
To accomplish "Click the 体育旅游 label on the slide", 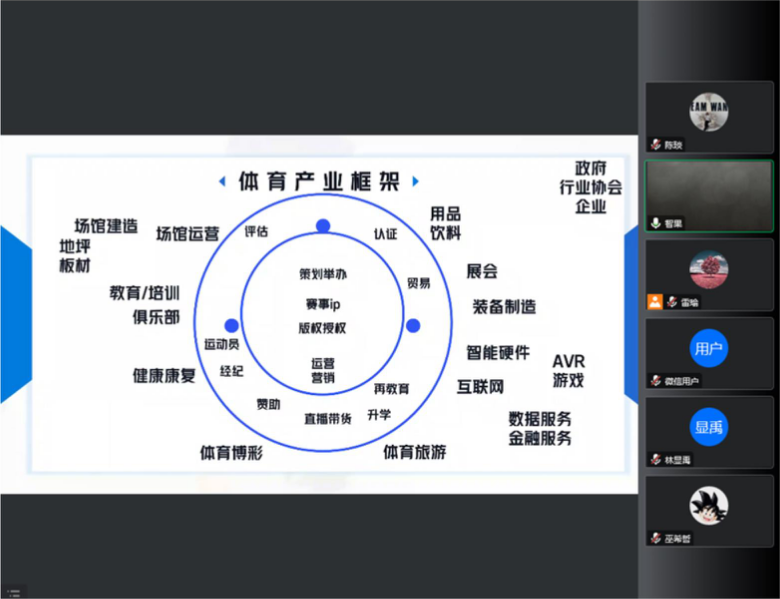I will [415, 452].
